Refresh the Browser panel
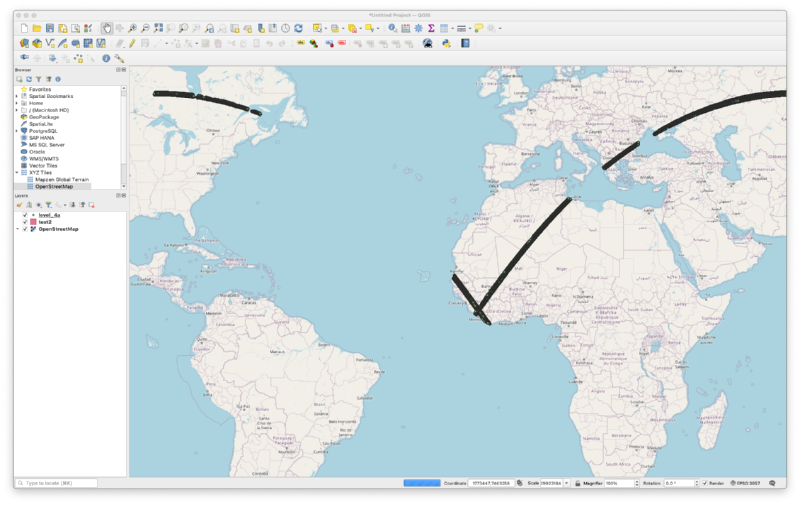Image resolution: width=800 pixels, height=505 pixels. tap(29, 79)
